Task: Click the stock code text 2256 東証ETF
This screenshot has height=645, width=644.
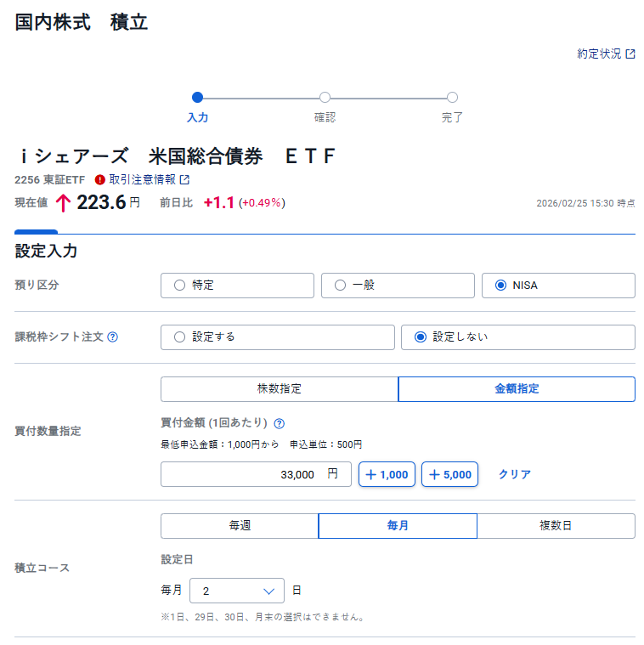Action: (x=49, y=180)
